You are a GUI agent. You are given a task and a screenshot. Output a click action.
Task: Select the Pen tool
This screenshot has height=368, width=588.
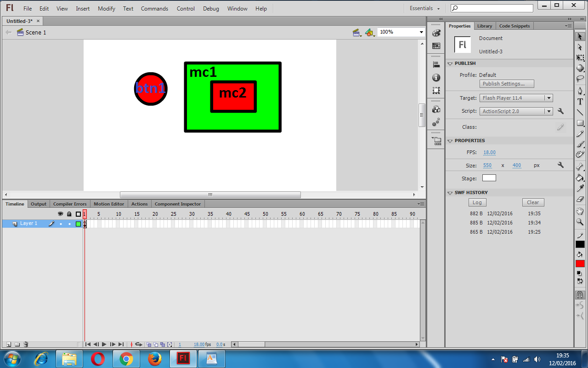coord(580,91)
